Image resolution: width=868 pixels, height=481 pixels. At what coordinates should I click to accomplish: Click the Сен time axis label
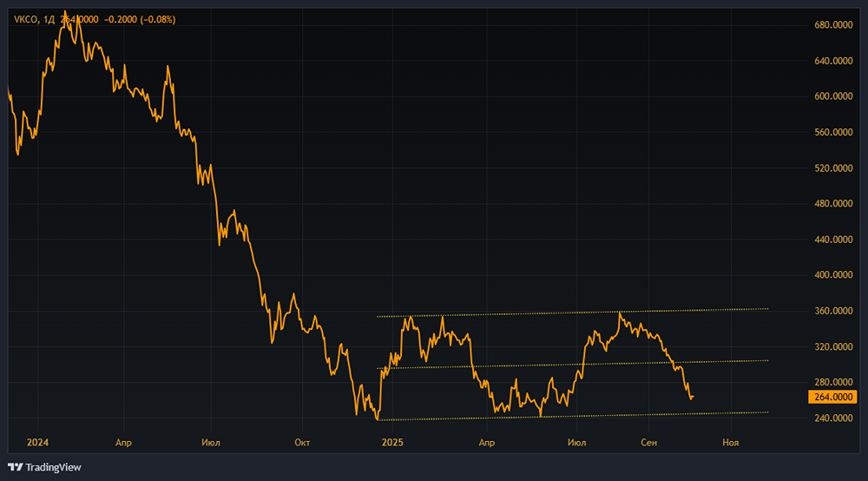coord(648,442)
